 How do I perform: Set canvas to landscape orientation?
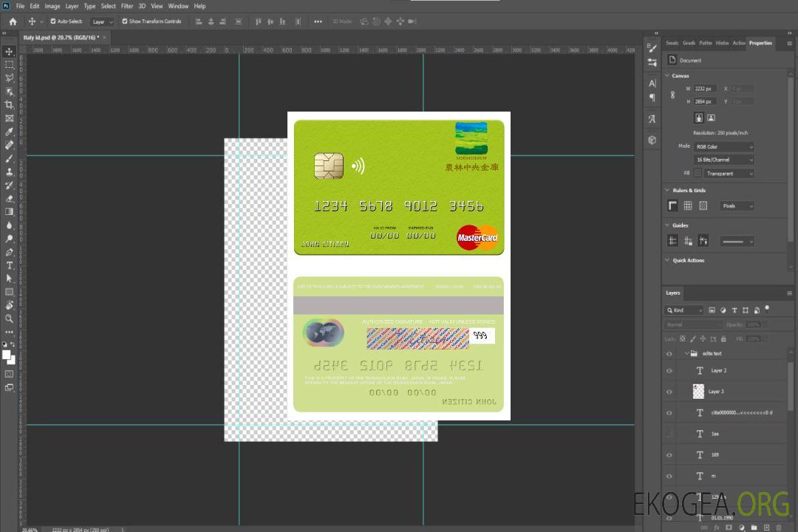(x=711, y=117)
